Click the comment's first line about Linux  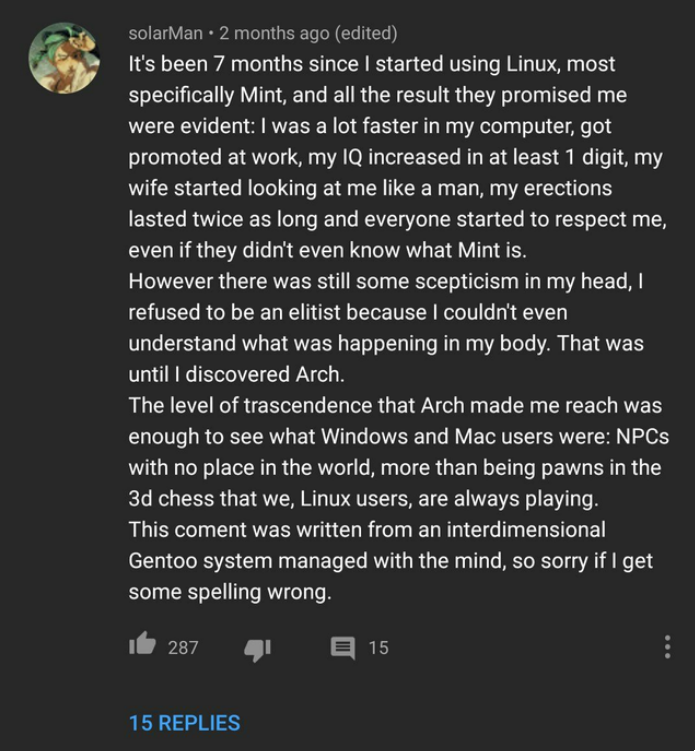372,64
